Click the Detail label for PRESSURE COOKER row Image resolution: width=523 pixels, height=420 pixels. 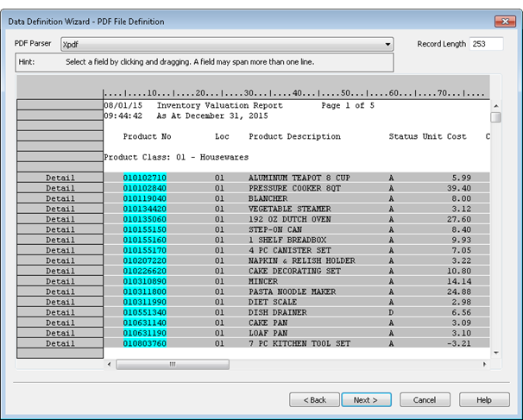tap(60, 188)
